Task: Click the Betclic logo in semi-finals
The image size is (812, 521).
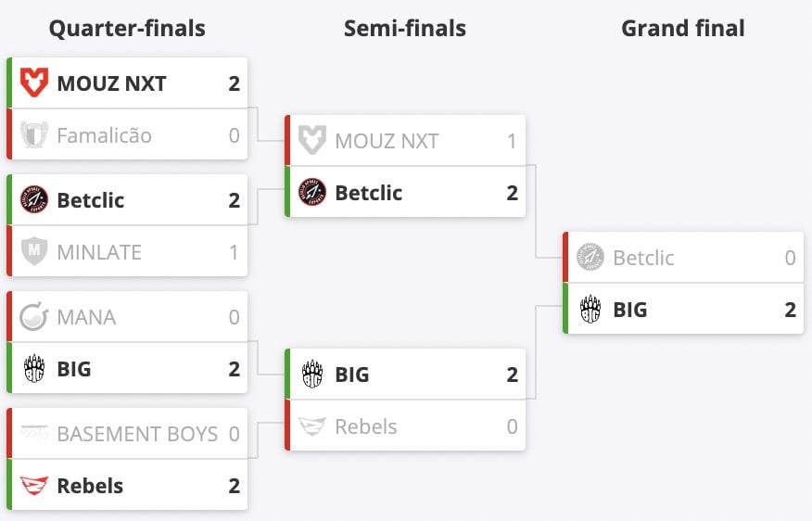Action: tap(312, 193)
